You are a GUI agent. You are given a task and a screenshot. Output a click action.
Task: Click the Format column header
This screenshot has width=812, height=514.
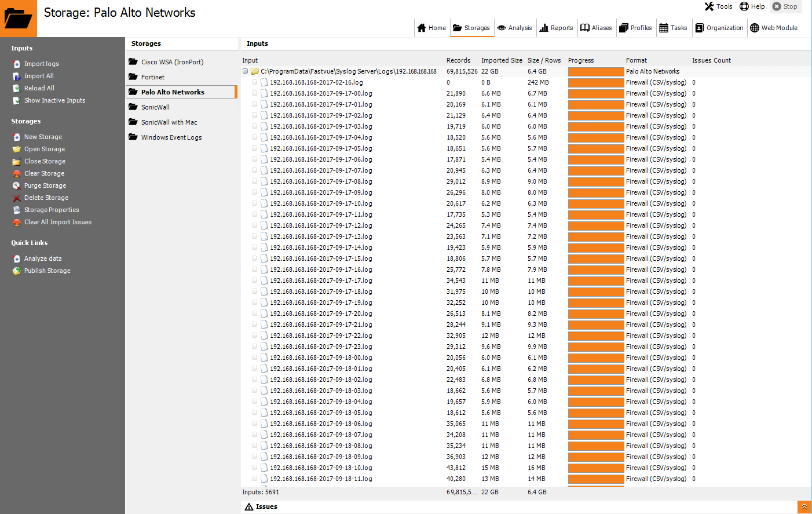coord(636,60)
